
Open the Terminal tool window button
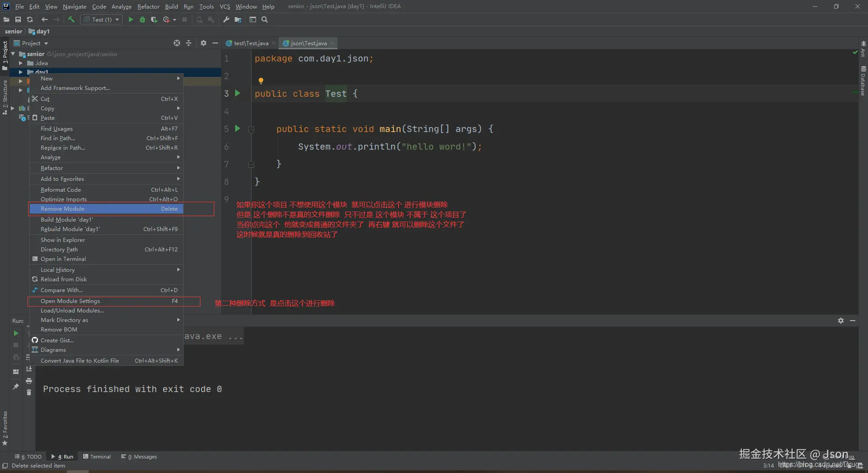97,457
